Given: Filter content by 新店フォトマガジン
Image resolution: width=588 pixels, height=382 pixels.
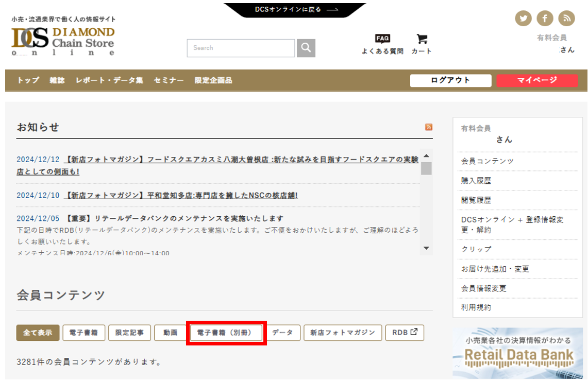Looking at the screenshot, I should click(343, 333).
